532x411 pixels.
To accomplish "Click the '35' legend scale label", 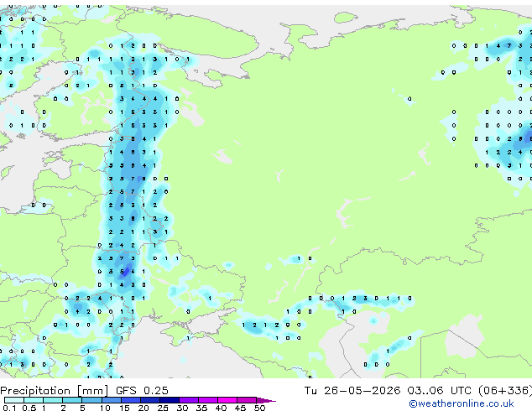I will [201, 408].
